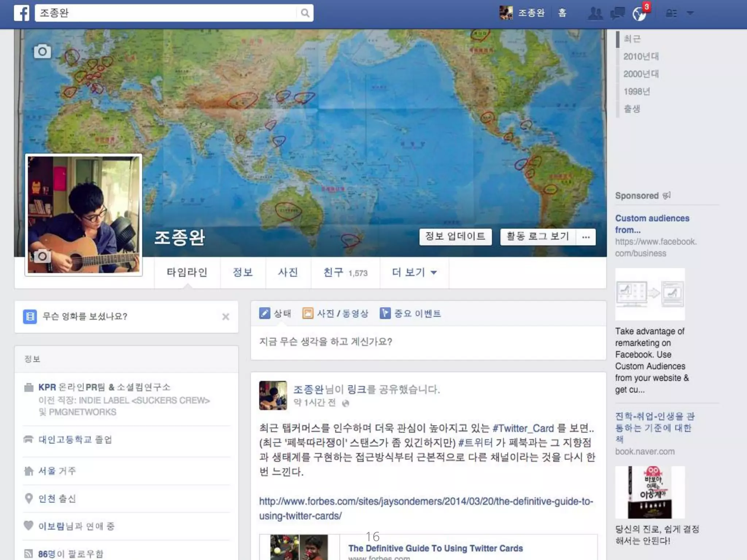Click the 정보 업데이트 button
Viewport: 747px width, 560px height.
[x=455, y=237]
